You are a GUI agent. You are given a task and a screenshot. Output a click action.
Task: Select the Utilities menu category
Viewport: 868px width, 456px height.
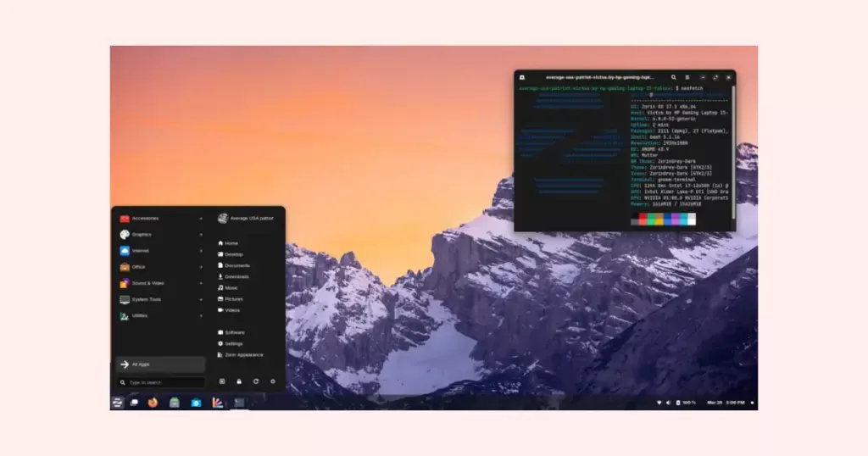160,315
